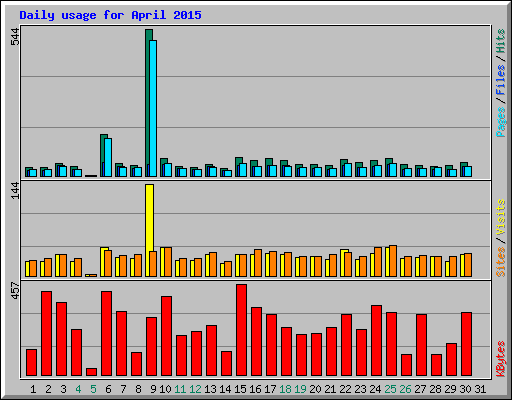This screenshot has height=400, width=512.
Task: Click the x-axis label 22
Action: point(345,389)
